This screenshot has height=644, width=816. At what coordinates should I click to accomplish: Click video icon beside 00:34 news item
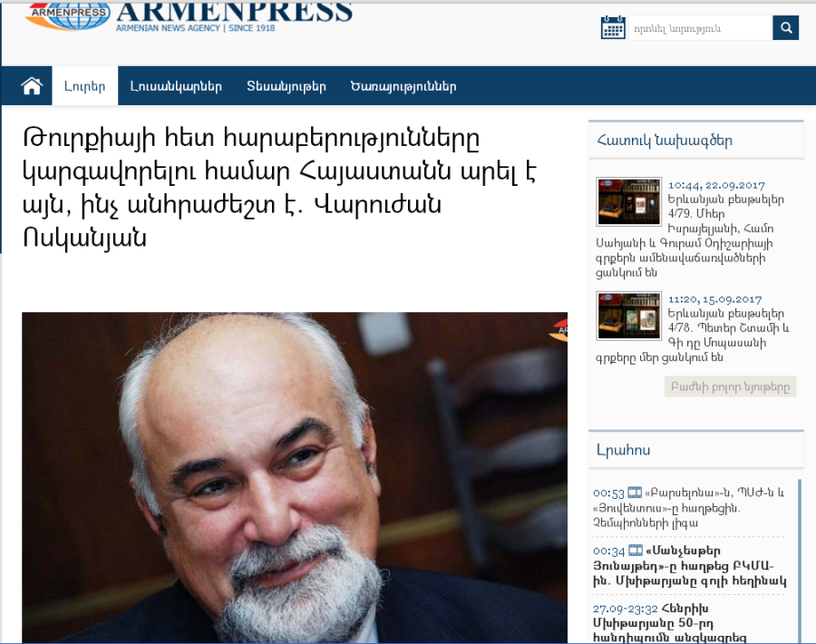point(636,551)
